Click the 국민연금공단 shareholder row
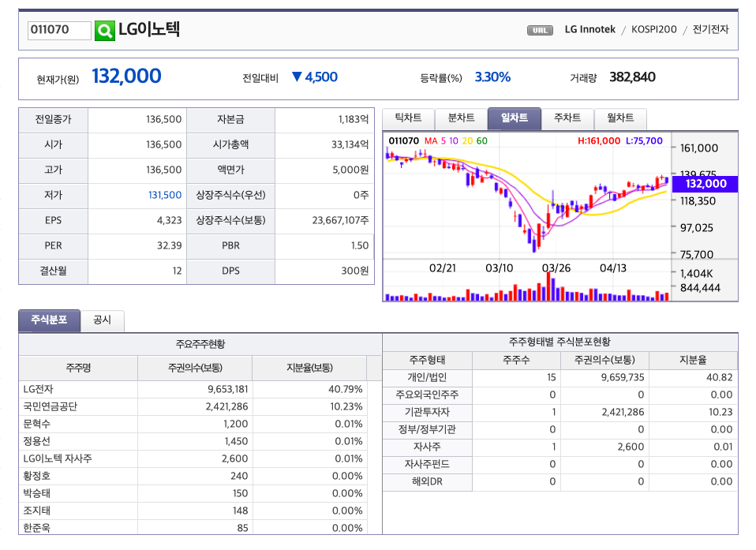756x550 pixels. coord(193,407)
